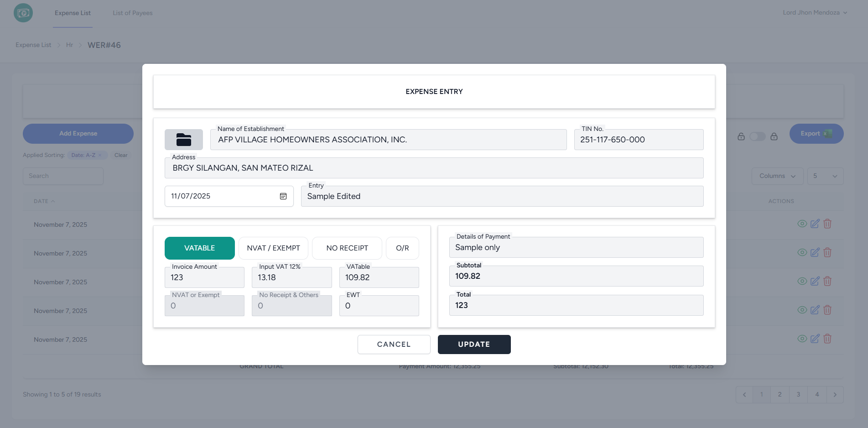Image resolution: width=868 pixels, height=428 pixels.
Task: Click the TIN No. field
Action: click(x=639, y=140)
